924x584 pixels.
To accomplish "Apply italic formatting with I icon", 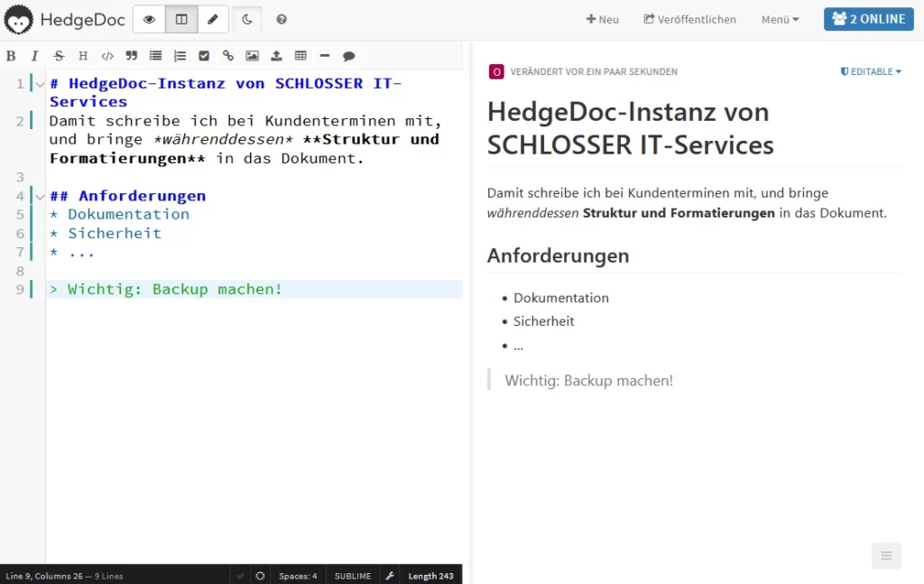I will tap(34, 56).
